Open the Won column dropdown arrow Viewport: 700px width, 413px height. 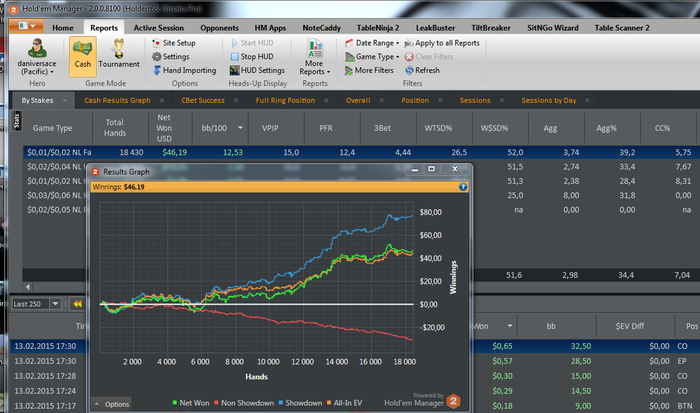[510, 326]
